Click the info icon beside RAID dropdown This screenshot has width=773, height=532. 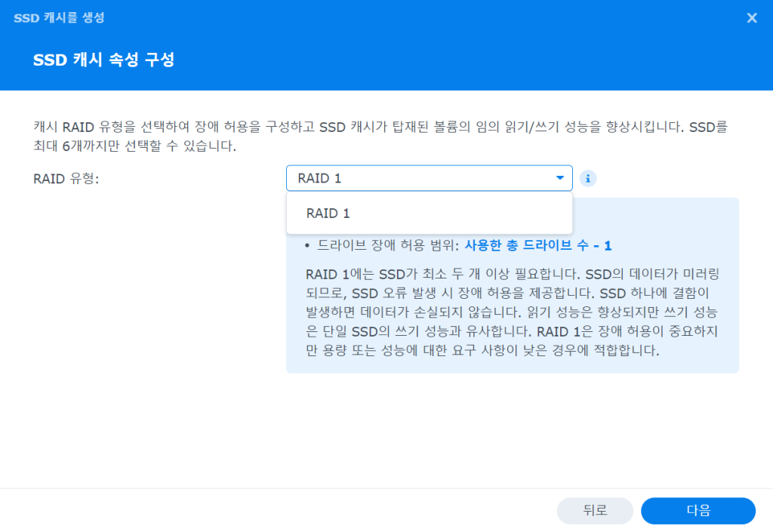(x=588, y=179)
